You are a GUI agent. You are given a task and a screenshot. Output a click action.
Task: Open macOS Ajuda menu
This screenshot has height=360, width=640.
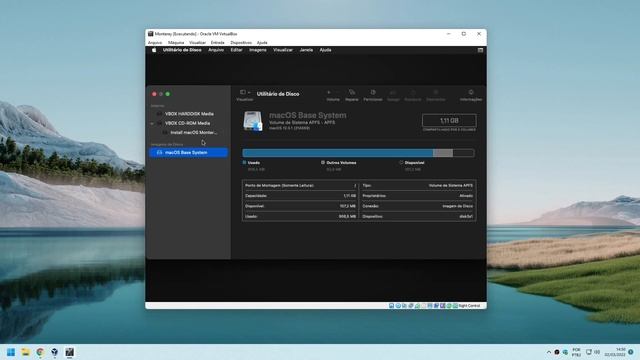[325, 50]
